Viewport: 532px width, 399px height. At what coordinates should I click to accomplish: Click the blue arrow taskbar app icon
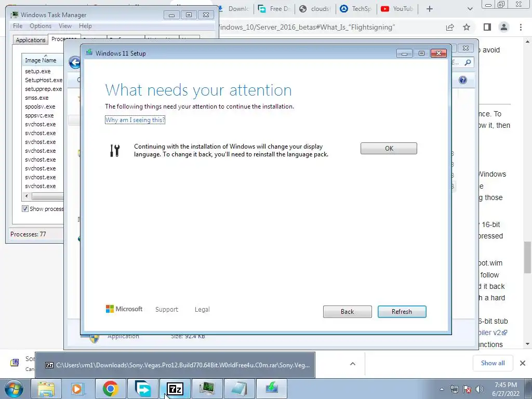(x=142, y=389)
